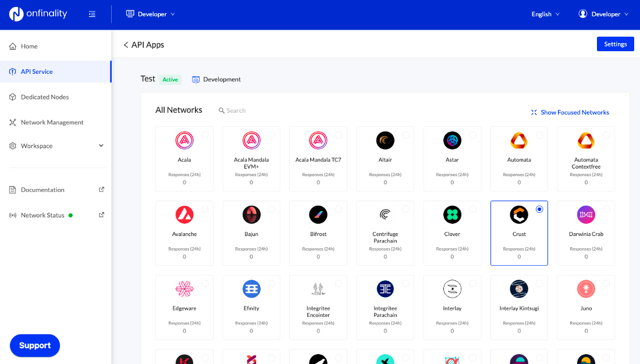Screen dimensions: 640x364
Task: Click the Settings button
Action: click(x=615, y=44)
